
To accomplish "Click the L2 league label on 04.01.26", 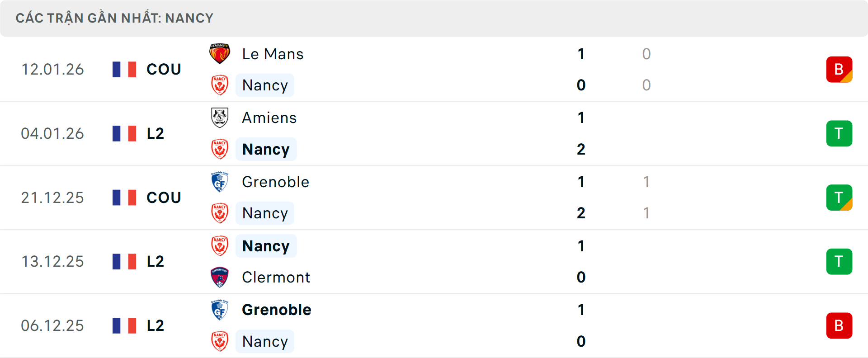I will tap(155, 134).
